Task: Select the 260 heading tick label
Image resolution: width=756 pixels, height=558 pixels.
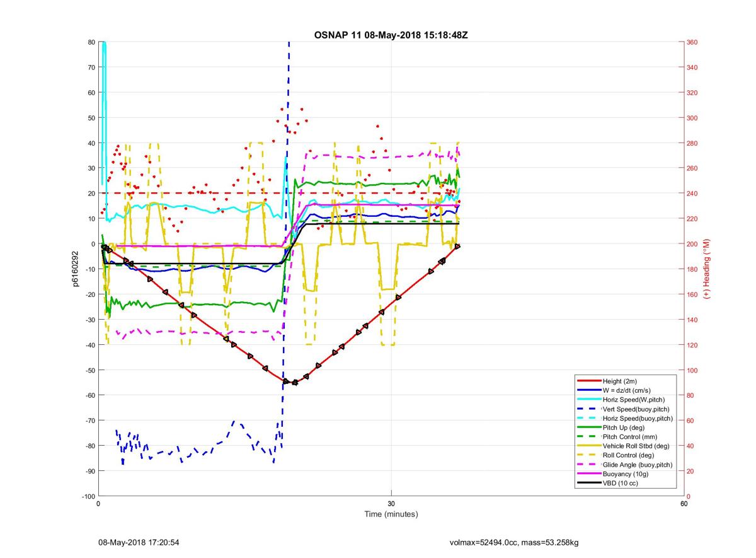Action: pos(693,168)
